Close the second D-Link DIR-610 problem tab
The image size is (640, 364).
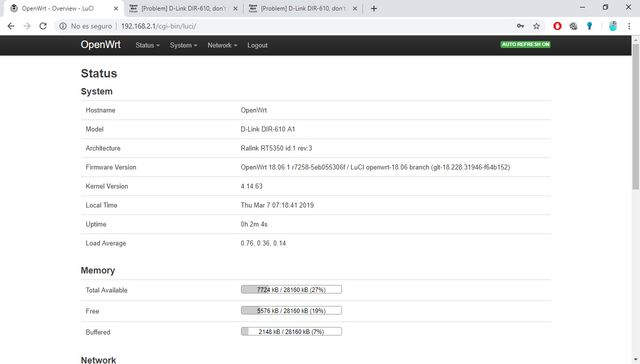click(x=236, y=9)
